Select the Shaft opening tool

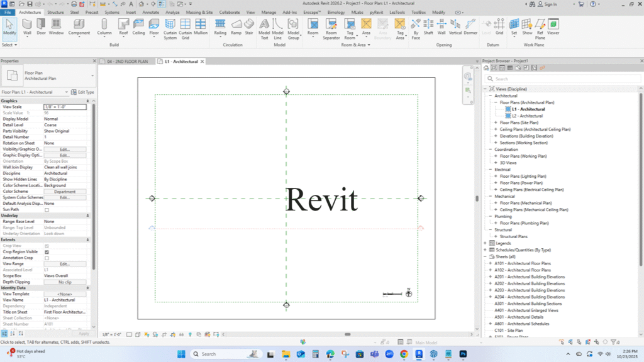pyautogui.click(x=428, y=26)
